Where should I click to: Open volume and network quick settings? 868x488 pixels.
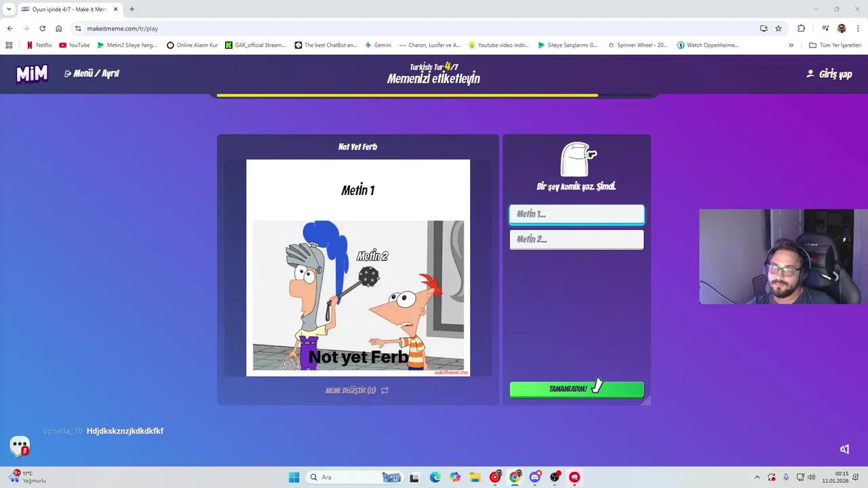(806, 477)
